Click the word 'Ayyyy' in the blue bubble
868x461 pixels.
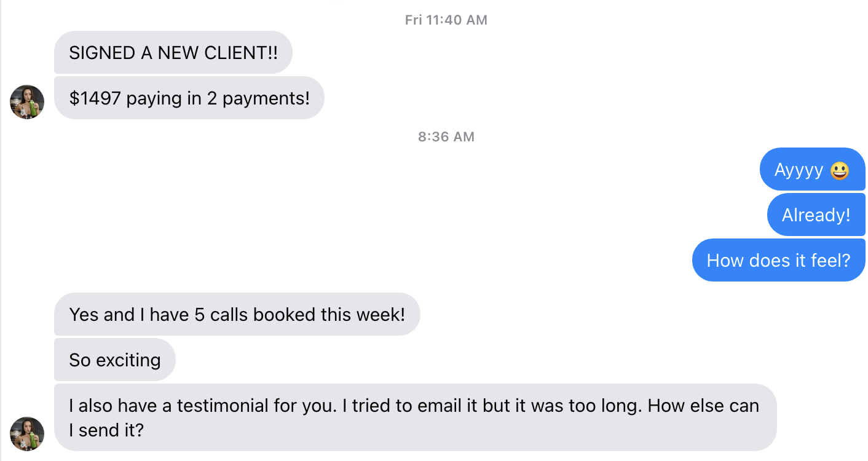tap(799, 170)
